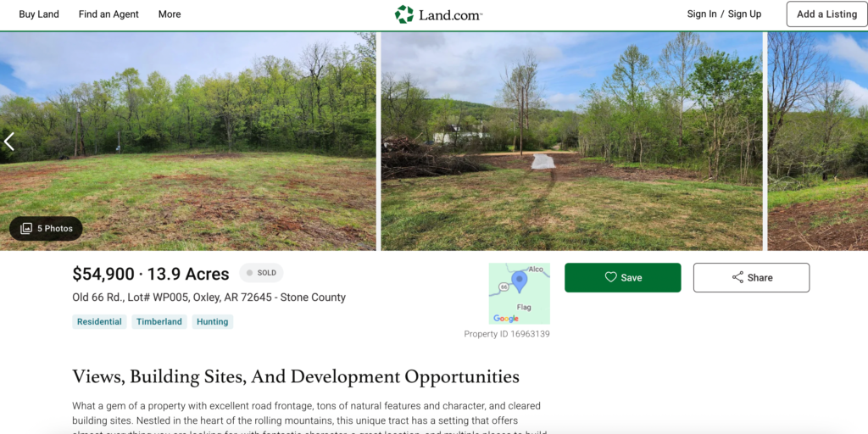Open the Buy Land menu
This screenshot has height=434, width=868.
pos(39,14)
